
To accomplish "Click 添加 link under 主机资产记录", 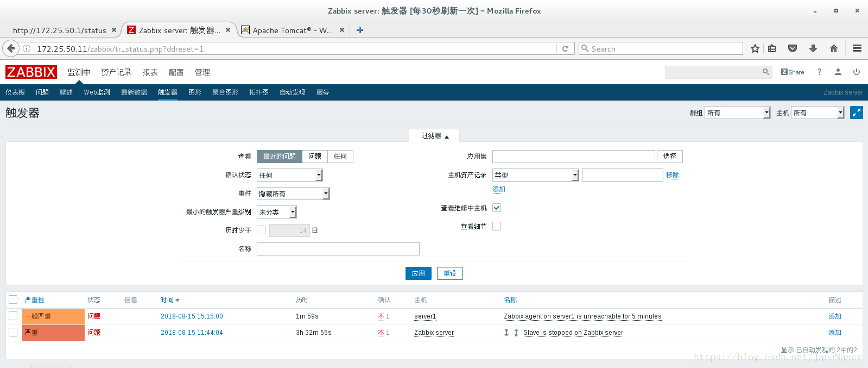I will point(499,189).
